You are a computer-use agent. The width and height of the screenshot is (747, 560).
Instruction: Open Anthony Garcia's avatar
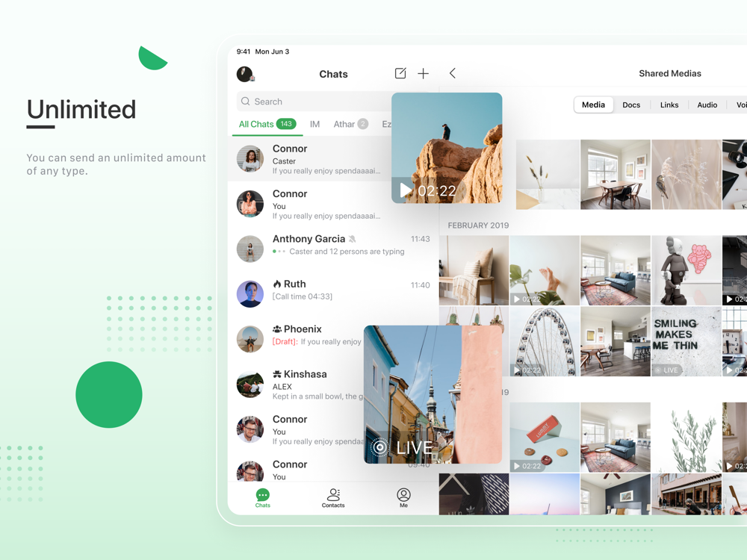pos(250,249)
